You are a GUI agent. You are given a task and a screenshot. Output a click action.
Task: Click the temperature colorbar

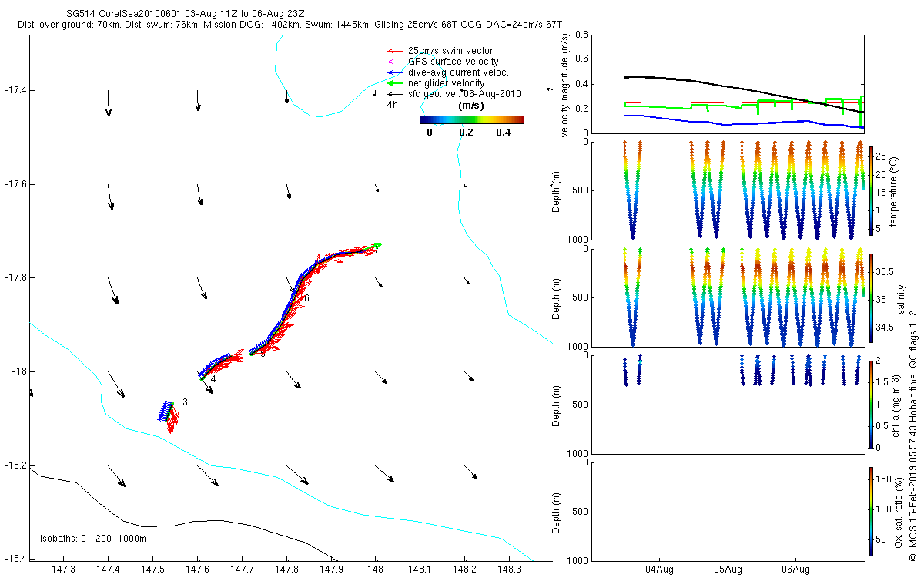click(871, 190)
